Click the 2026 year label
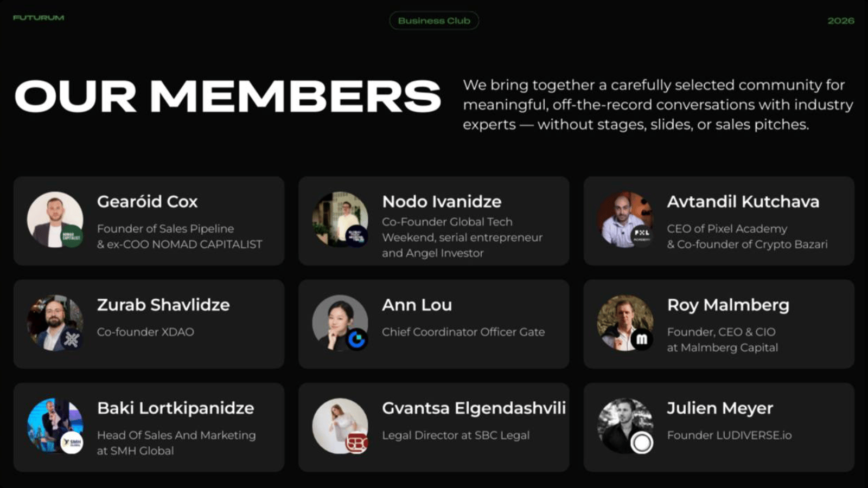868x488 pixels. (840, 21)
